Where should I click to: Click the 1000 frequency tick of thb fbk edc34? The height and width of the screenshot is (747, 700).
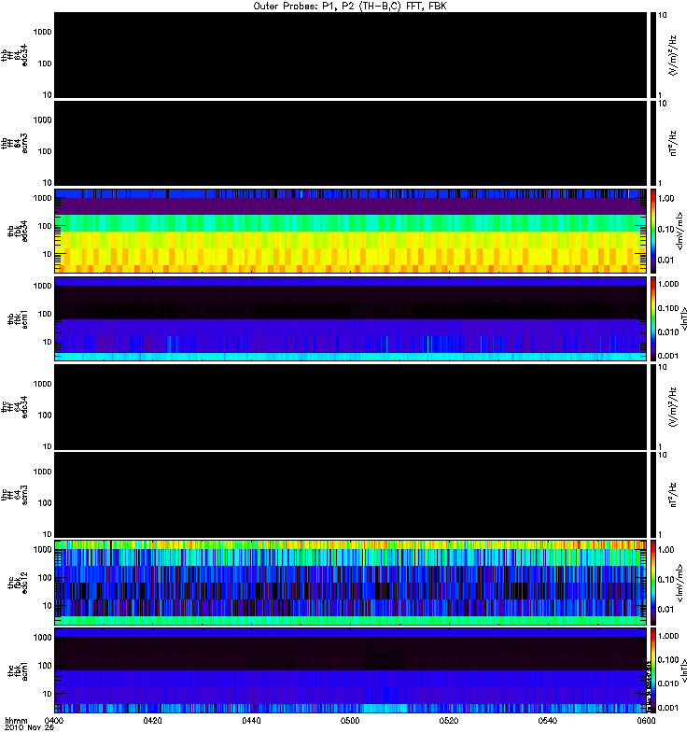(x=42, y=198)
